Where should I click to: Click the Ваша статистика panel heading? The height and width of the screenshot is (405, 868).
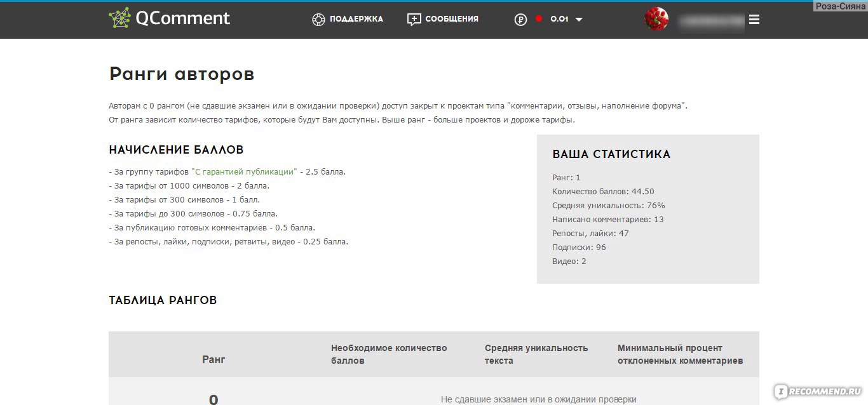coord(611,154)
